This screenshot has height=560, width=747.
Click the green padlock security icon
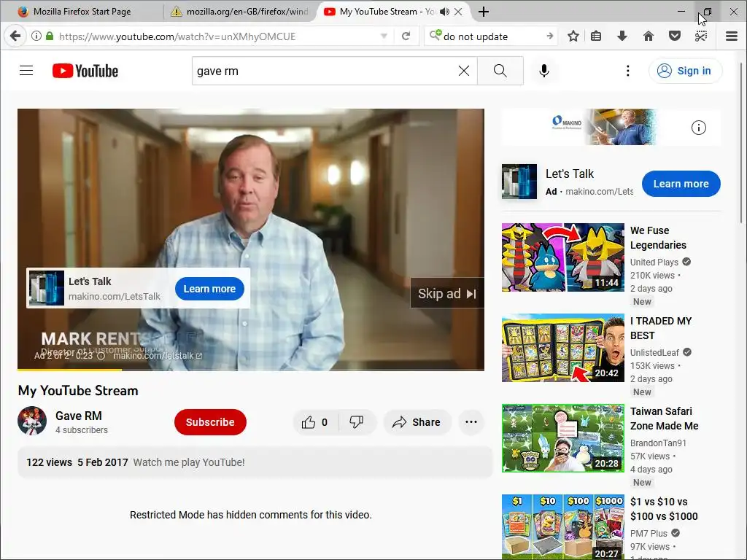[50, 36]
